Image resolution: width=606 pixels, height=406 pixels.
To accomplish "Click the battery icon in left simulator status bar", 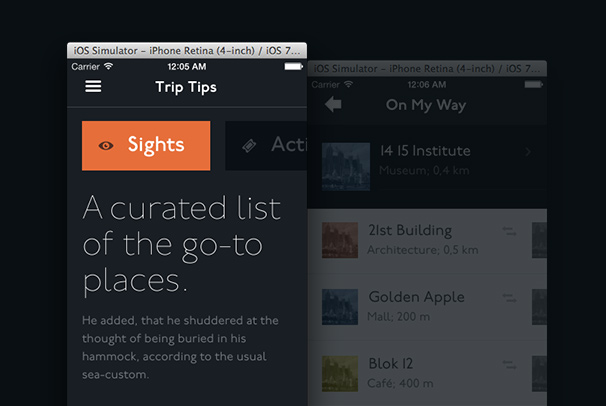I will click(x=293, y=66).
